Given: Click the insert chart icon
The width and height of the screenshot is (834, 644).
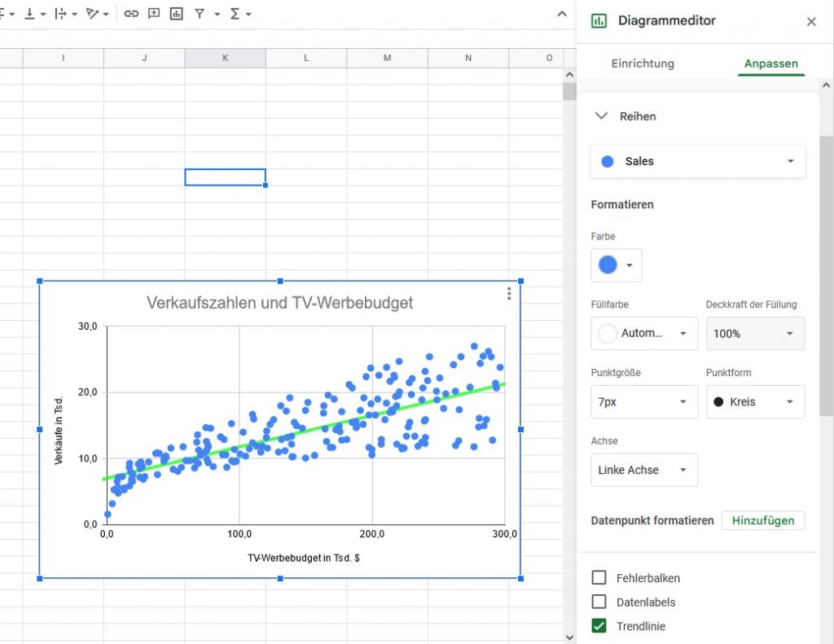Looking at the screenshot, I should click(x=176, y=14).
